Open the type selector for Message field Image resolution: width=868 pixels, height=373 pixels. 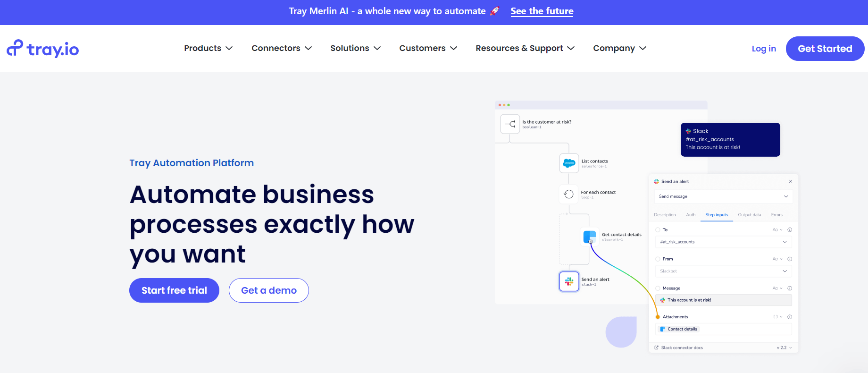(x=777, y=288)
